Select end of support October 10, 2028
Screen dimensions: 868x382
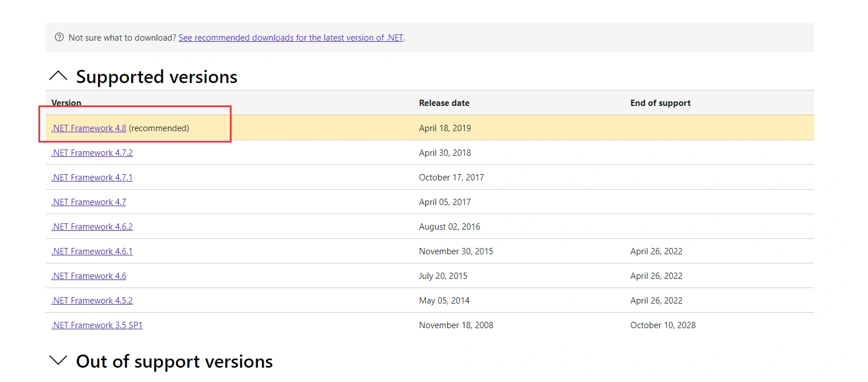point(663,325)
